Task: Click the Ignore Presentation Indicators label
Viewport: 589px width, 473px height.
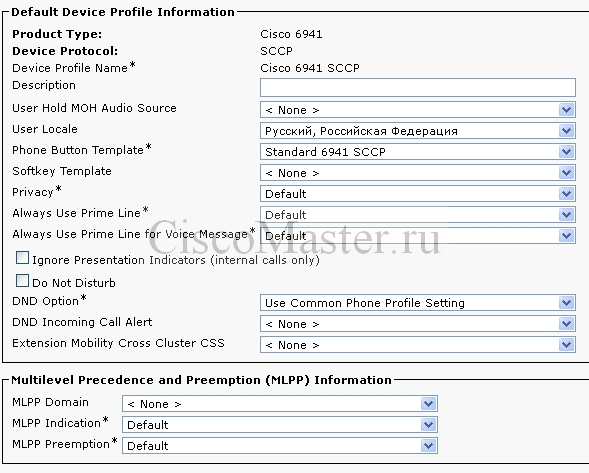Action: click(176, 260)
